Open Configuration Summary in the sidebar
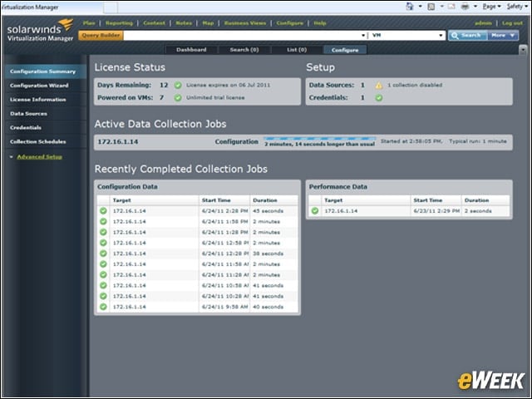 (46, 71)
